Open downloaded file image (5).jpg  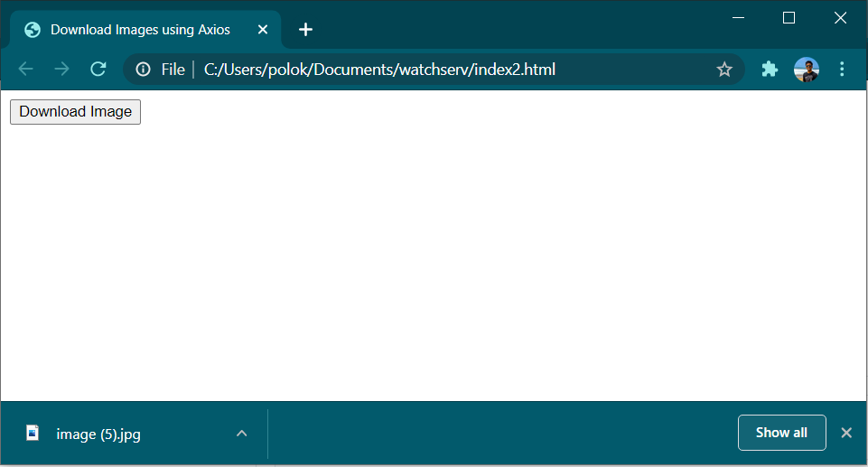(x=98, y=434)
